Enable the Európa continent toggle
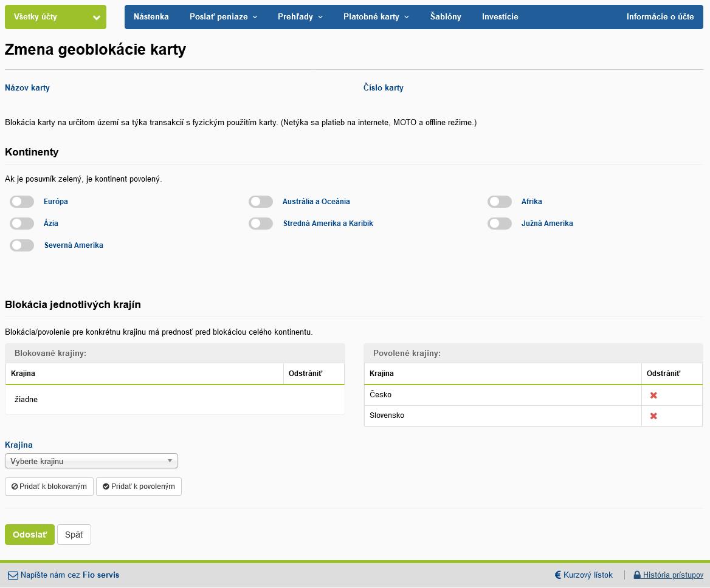 [22, 202]
